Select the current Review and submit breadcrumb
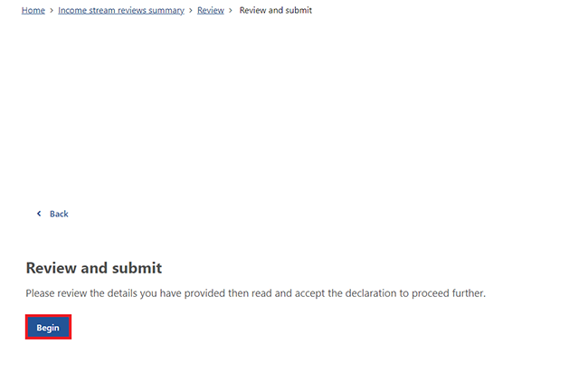 [x=275, y=11]
